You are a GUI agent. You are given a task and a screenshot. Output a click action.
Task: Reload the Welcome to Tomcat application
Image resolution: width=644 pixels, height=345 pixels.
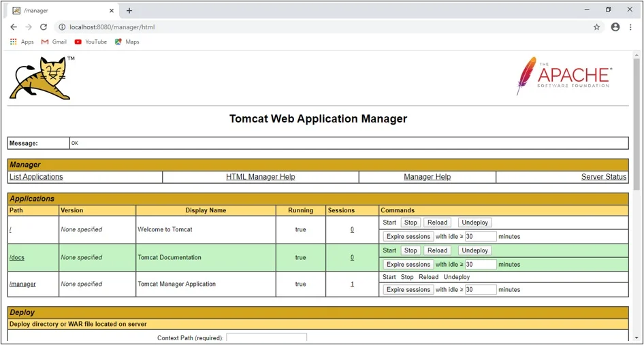tap(438, 223)
